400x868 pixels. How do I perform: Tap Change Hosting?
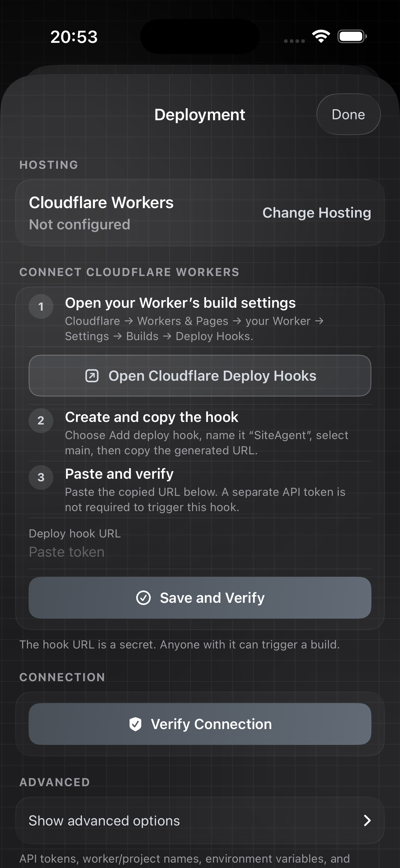(x=317, y=213)
